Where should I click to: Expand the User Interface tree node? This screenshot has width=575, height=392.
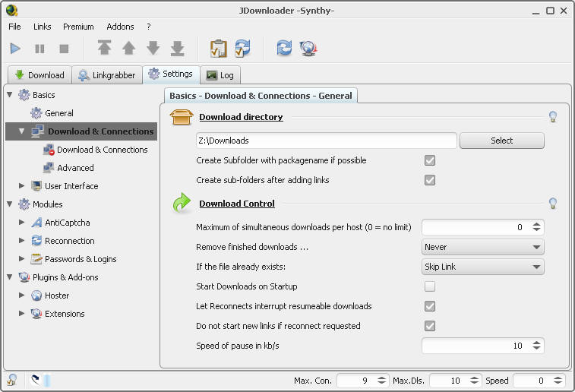point(21,186)
